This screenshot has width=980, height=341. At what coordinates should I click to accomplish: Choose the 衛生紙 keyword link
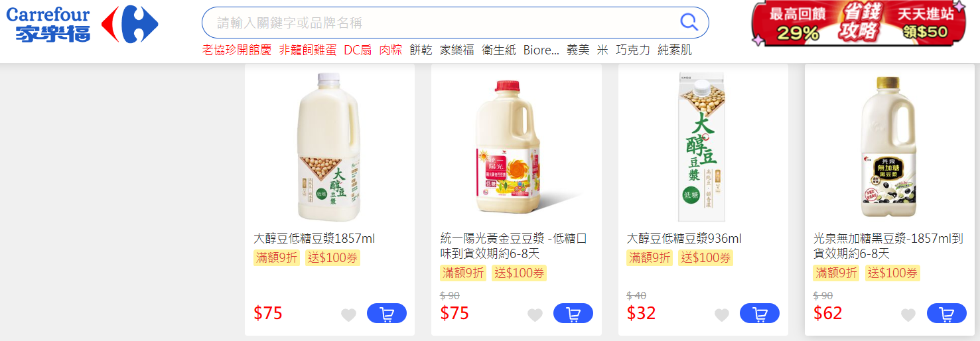coord(498,50)
